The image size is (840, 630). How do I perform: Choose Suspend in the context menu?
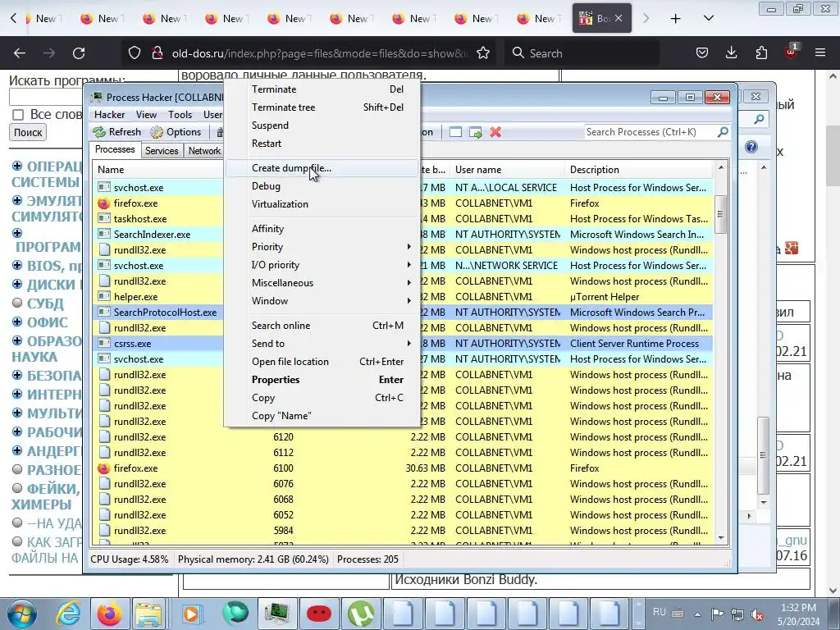[322, 126]
